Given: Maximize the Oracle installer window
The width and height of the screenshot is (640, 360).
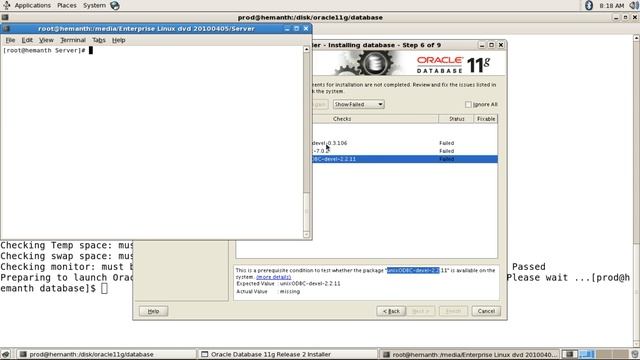Looking at the screenshot, I should point(491,45).
